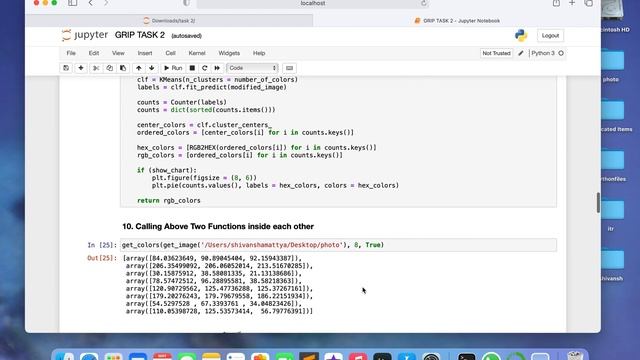Click the Not Trusted button
Screen dimensions: 640x360
(496, 53)
